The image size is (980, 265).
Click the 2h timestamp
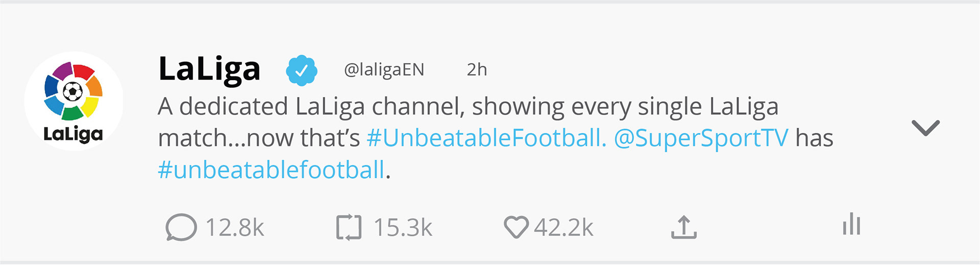(477, 69)
